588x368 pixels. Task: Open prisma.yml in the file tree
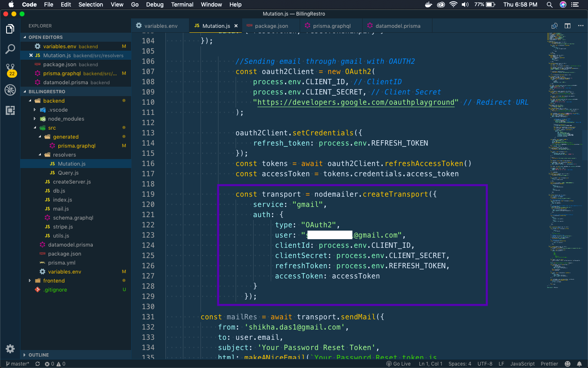tap(62, 263)
